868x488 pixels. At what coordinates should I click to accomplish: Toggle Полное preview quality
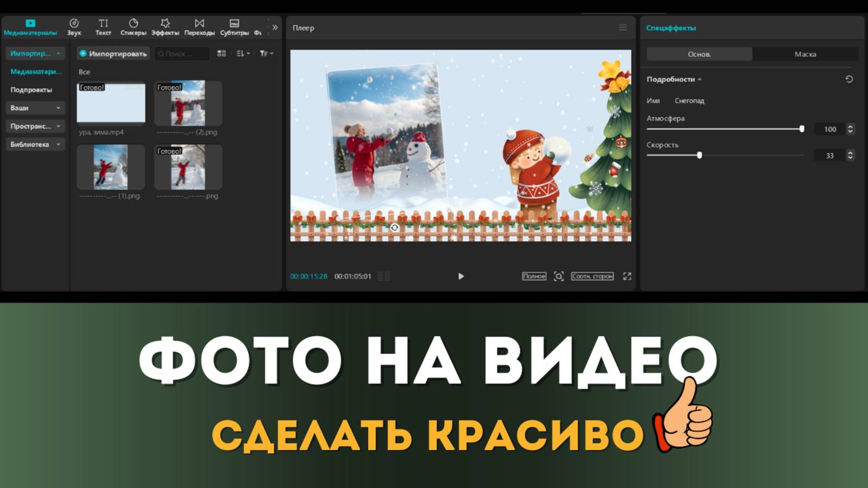[x=533, y=275]
